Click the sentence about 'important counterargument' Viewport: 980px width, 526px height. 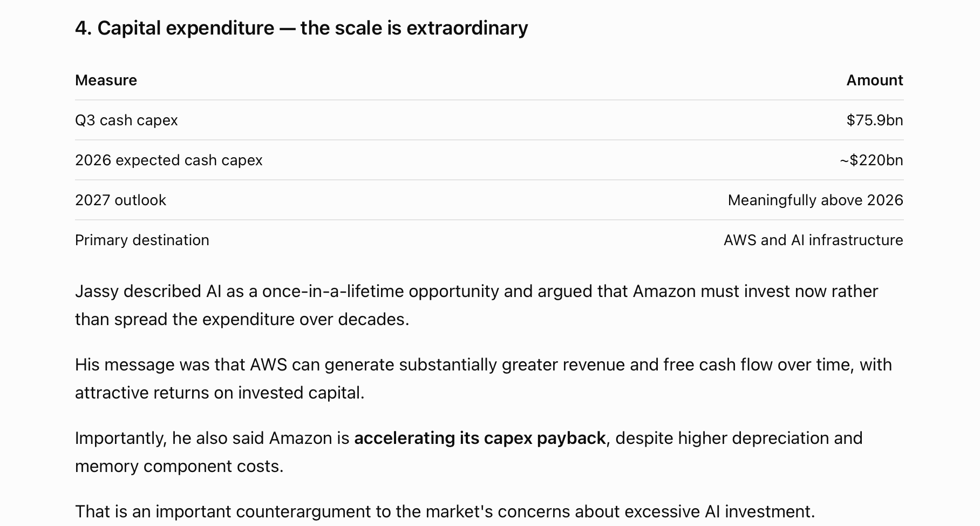445,511
